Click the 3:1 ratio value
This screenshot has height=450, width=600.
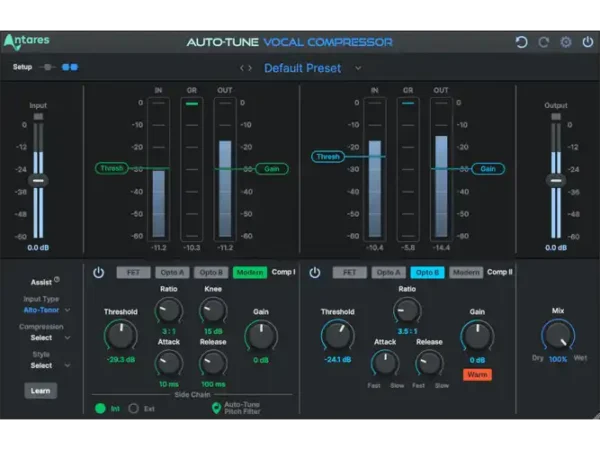[x=169, y=331]
